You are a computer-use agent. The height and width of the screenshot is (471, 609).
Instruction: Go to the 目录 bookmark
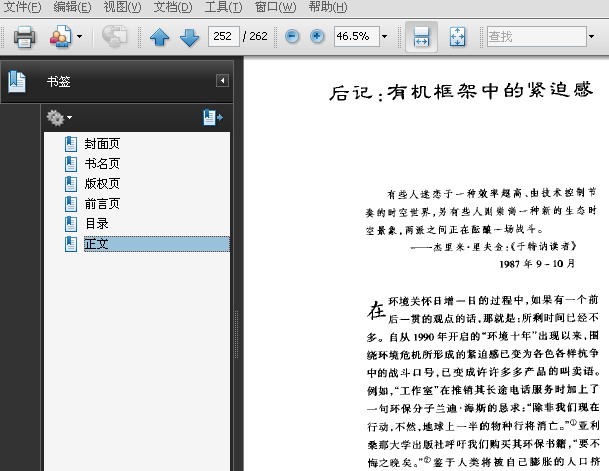[x=96, y=224]
